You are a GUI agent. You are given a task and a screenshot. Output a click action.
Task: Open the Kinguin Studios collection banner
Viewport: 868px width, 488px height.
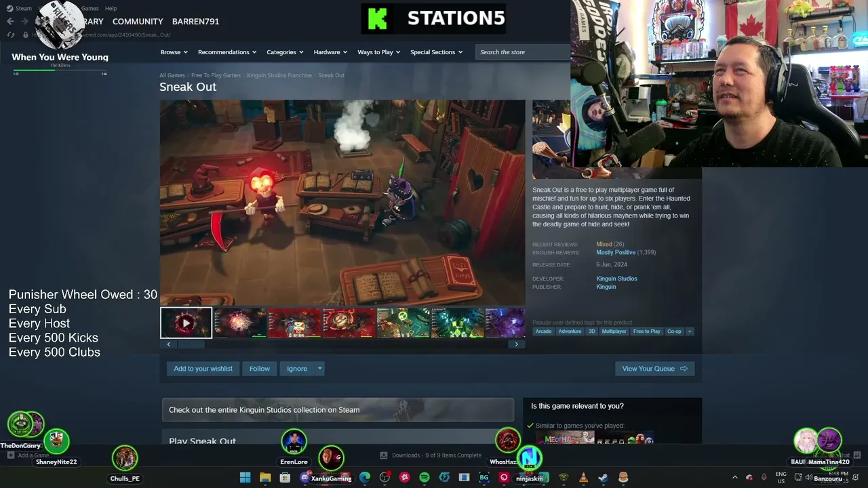click(x=338, y=410)
